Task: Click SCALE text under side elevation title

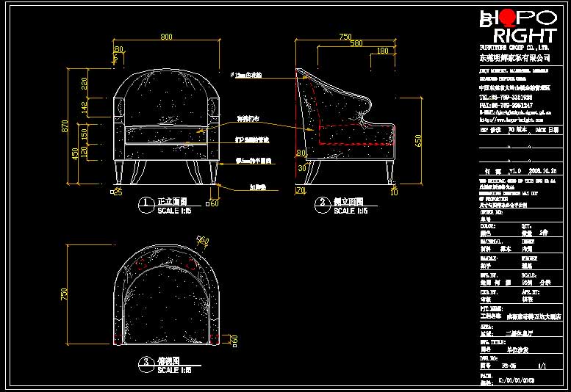Action: pos(351,211)
